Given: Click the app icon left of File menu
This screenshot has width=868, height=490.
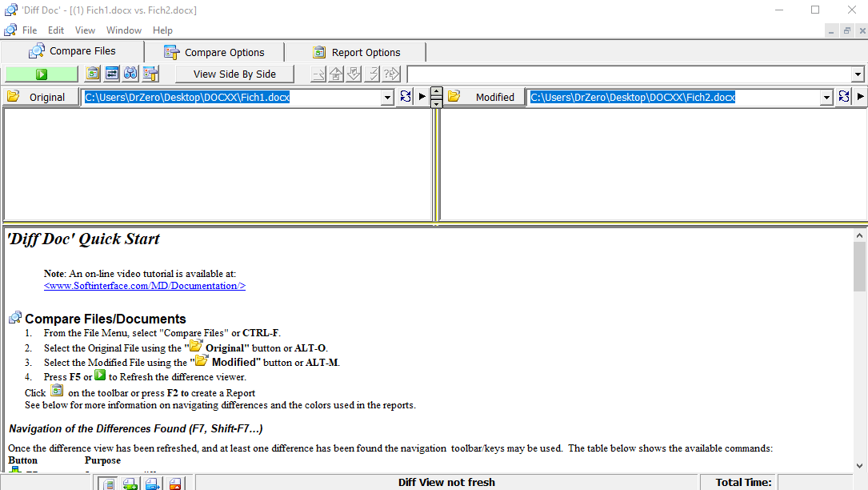Looking at the screenshot, I should (10, 30).
